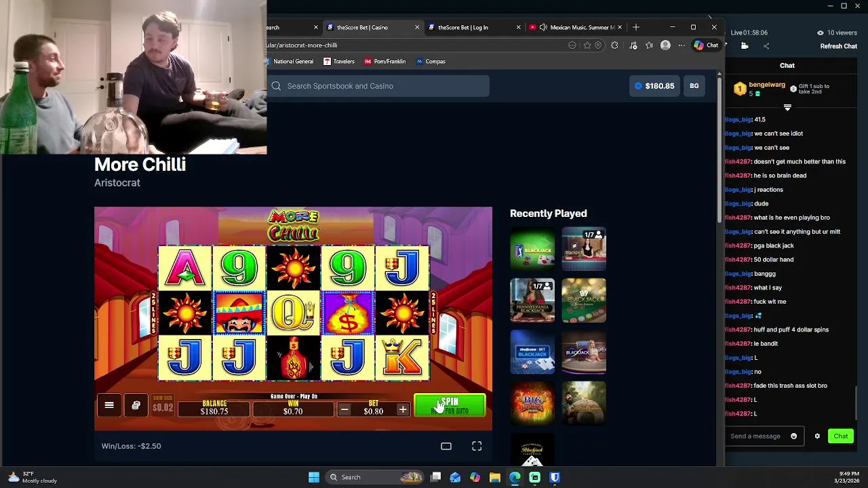
Task: Select the Chat tab header
Action: 787,65
